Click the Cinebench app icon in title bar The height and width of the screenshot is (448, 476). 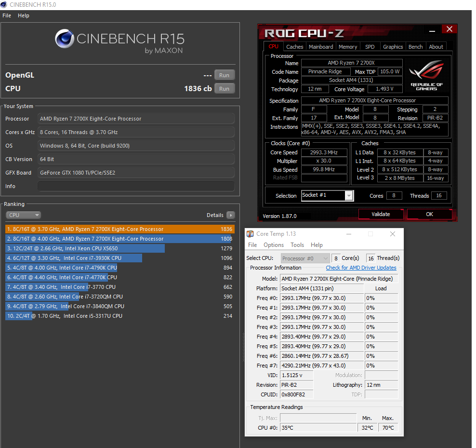[4, 4]
